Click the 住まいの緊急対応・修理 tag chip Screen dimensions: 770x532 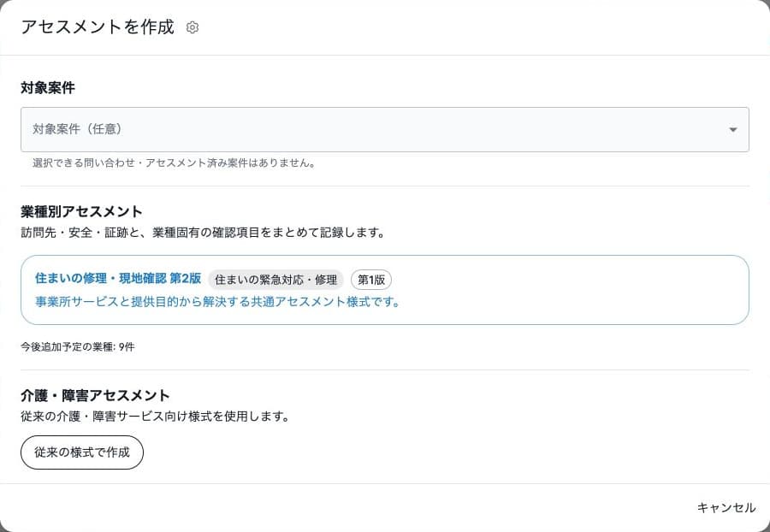pos(275,280)
